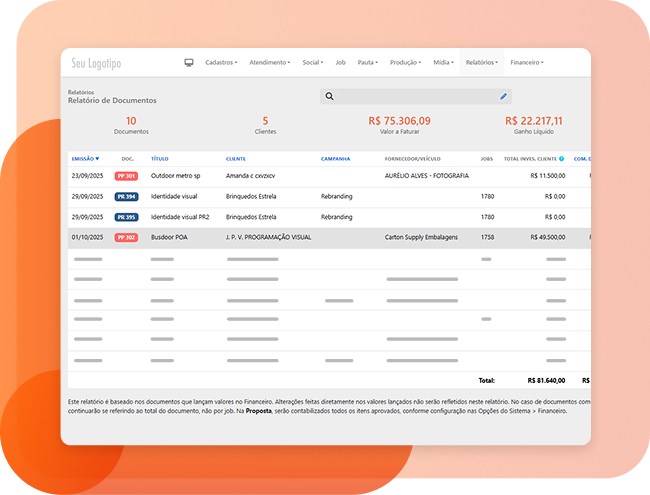The height and width of the screenshot is (495, 650).
Task: Sort by the Campanha column header
Action: pyautogui.click(x=335, y=159)
